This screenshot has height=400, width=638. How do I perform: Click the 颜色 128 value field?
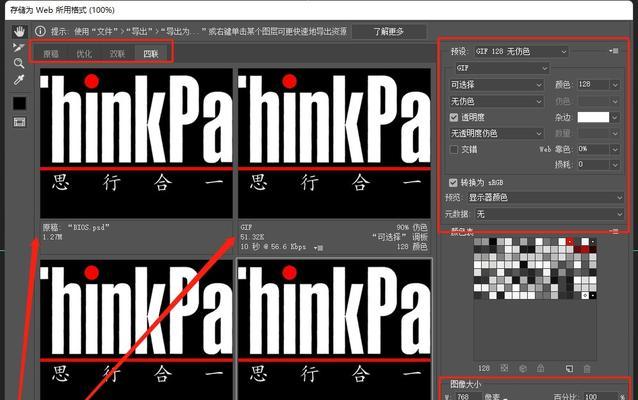point(593,84)
